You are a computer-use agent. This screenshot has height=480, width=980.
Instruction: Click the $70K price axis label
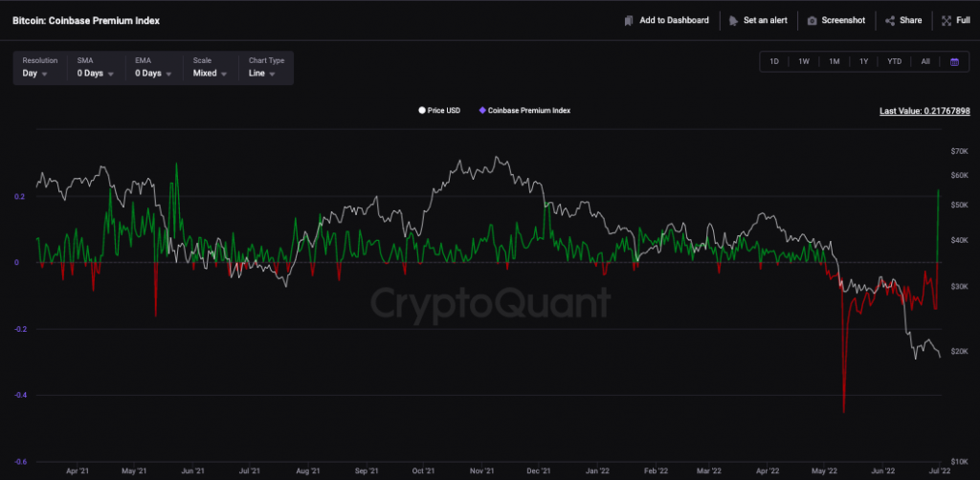pos(959,152)
